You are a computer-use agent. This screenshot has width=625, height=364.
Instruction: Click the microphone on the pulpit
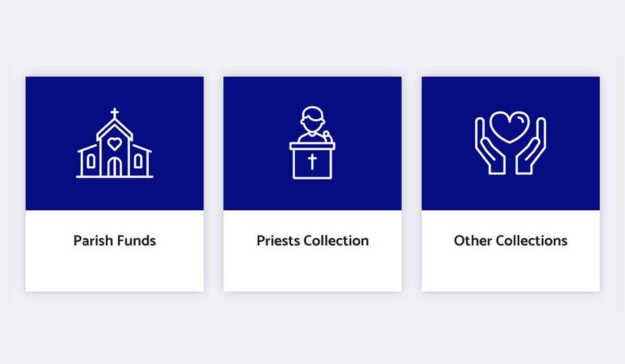[x=327, y=136]
